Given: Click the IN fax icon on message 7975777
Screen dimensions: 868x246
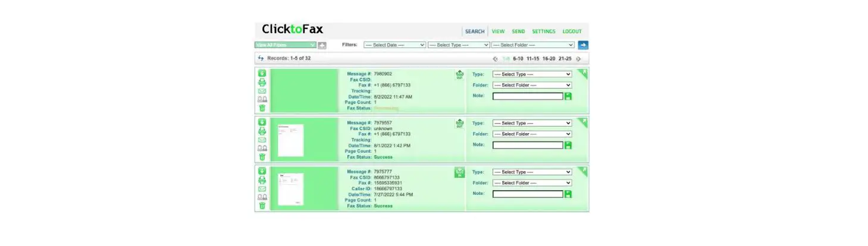Looking at the screenshot, I should coord(459,172).
